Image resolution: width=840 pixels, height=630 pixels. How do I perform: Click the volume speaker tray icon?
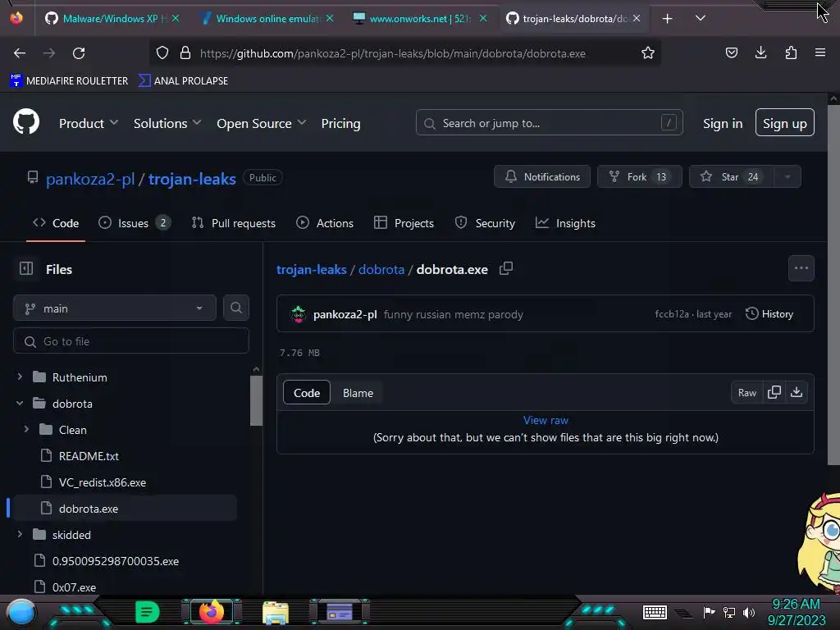749,612
